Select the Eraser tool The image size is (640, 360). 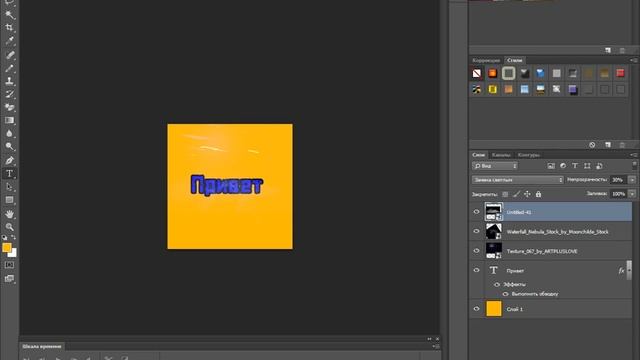click(9, 107)
